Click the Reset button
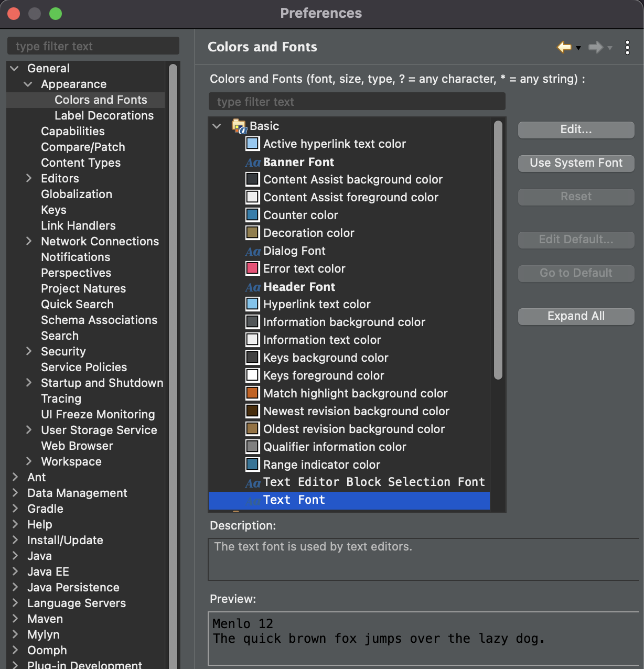 pyautogui.click(x=576, y=197)
